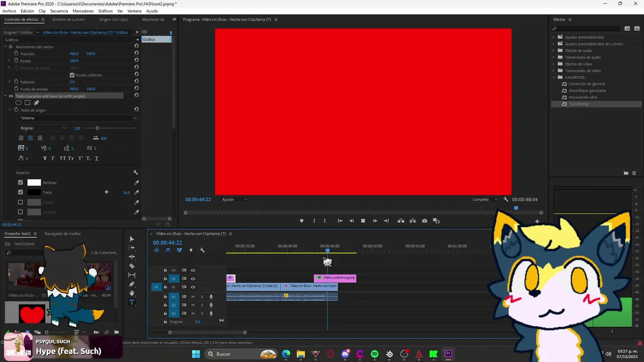The width and height of the screenshot is (644, 362).
Task: Click the black Trazo color swatch
Action: click(34, 192)
